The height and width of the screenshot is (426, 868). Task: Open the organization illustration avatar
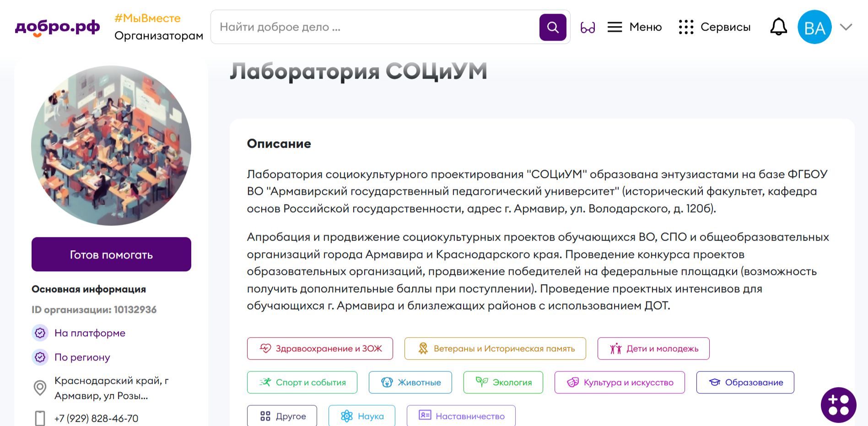(x=111, y=146)
